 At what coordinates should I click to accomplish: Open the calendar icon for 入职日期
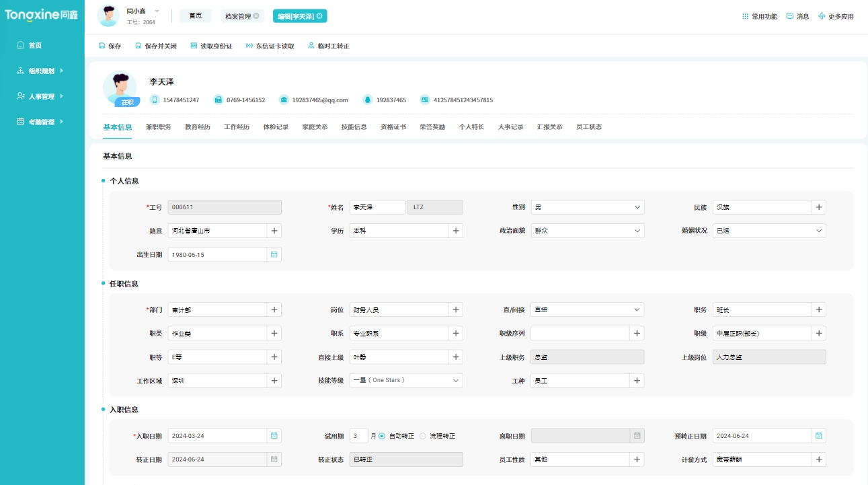[274, 436]
